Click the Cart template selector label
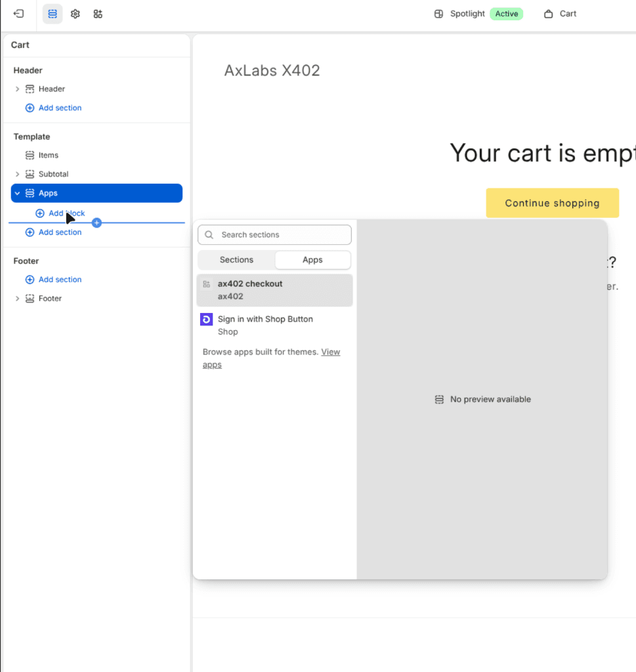636x672 pixels. point(568,14)
